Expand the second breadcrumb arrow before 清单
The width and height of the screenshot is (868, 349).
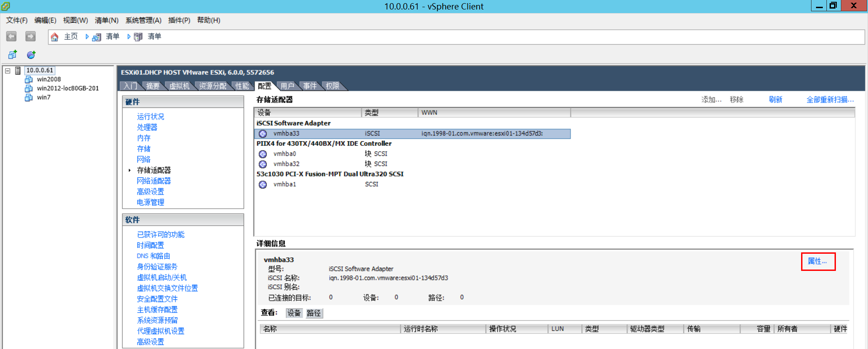(x=129, y=37)
